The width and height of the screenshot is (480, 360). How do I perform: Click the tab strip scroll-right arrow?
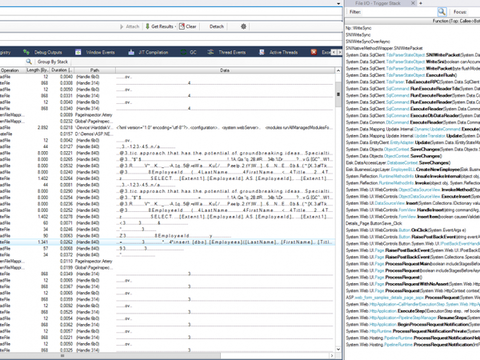click(340, 52)
